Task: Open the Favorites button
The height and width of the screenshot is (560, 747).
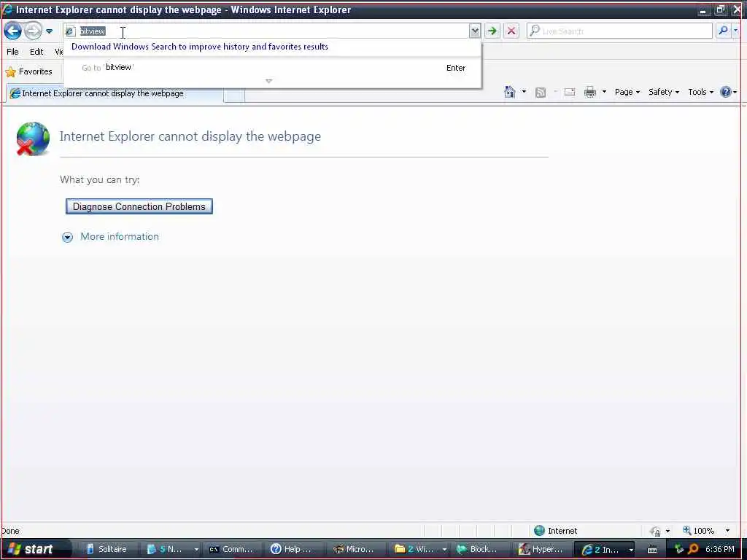Action: coord(28,72)
